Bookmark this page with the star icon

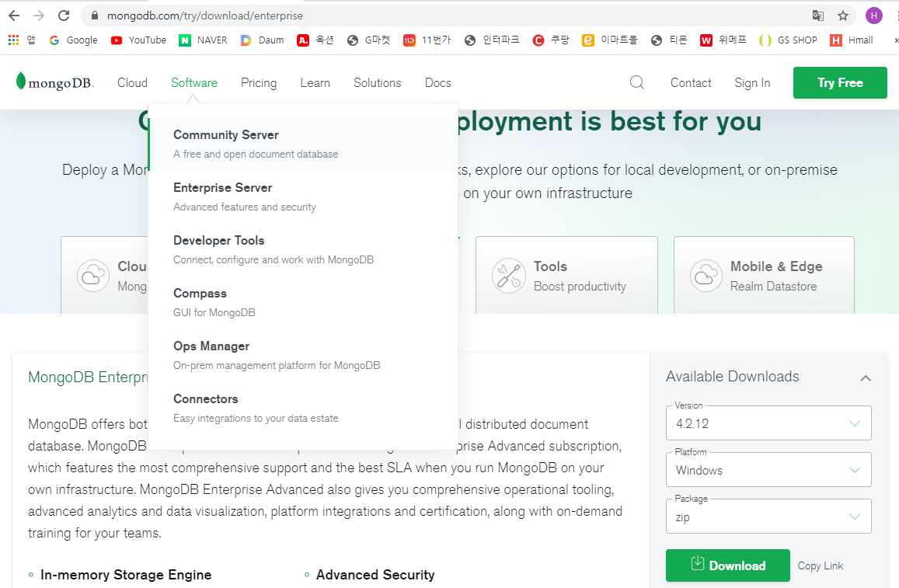click(843, 16)
